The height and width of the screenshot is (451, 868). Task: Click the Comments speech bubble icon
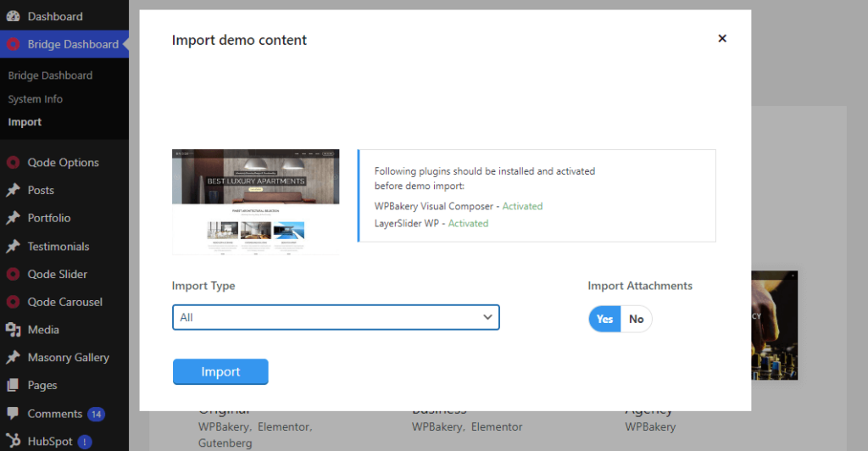pyautogui.click(x=13, y=414)
